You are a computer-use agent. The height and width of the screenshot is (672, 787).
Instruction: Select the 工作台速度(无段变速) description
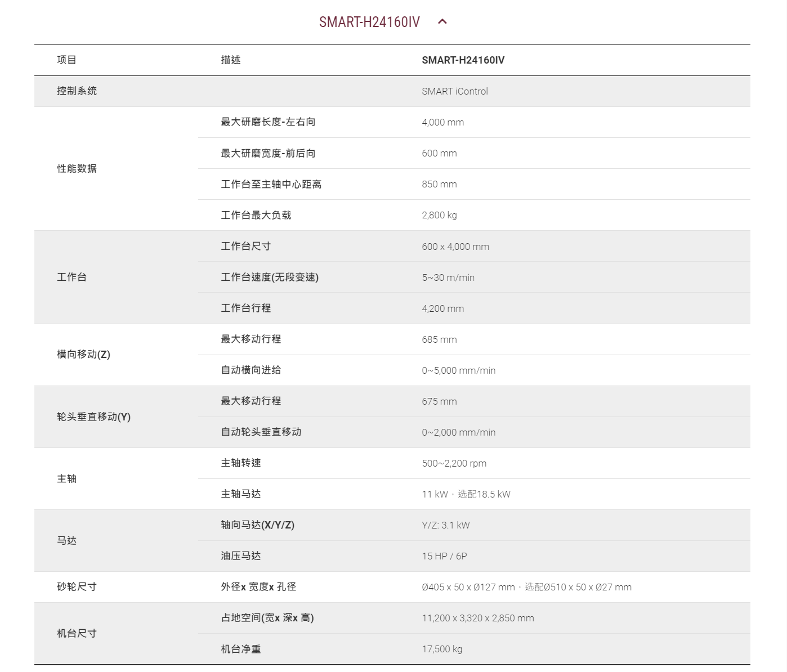(270, 277)
